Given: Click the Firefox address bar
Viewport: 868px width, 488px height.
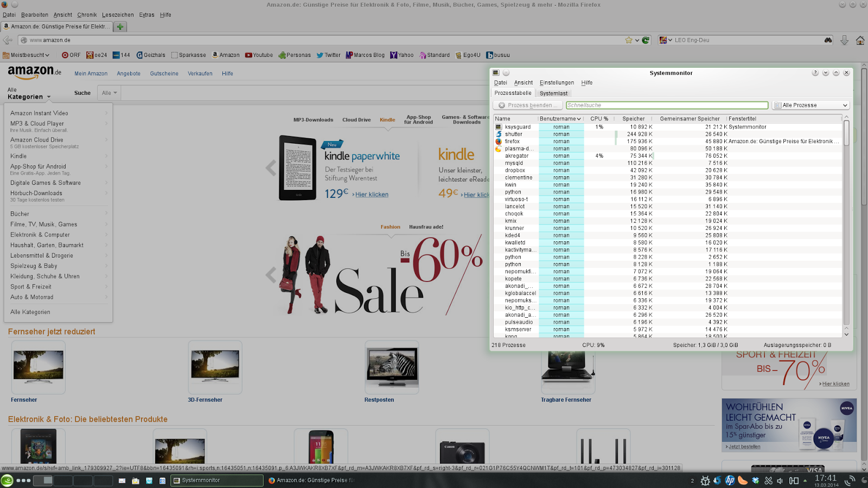Looking at the screenshot, I should tap(325, 40).
